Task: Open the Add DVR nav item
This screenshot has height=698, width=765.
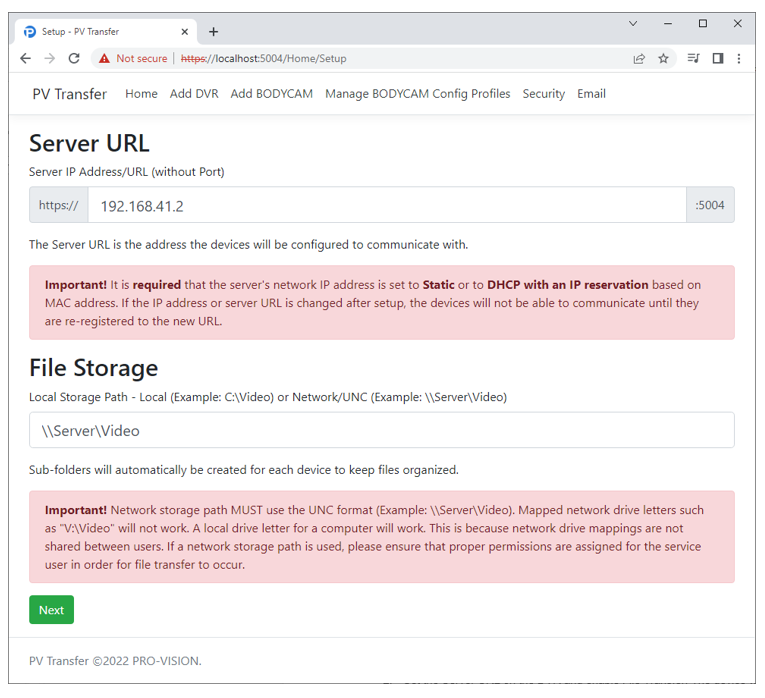Action: 194,94
